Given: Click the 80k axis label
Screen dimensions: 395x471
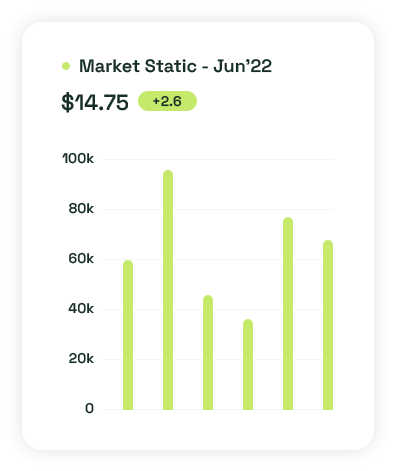Looking at the screenshot, I should [x=81, y=209].
